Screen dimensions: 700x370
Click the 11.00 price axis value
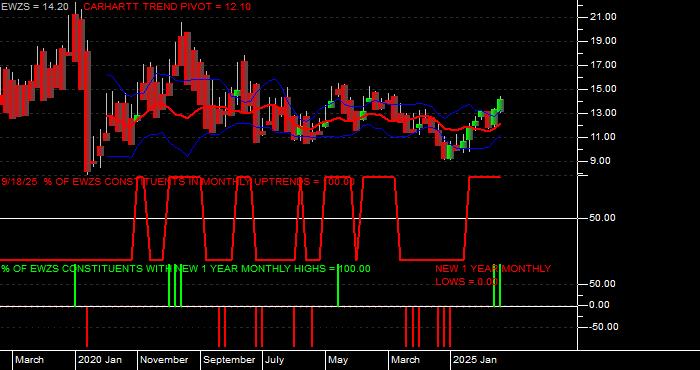tap(604, 137)
